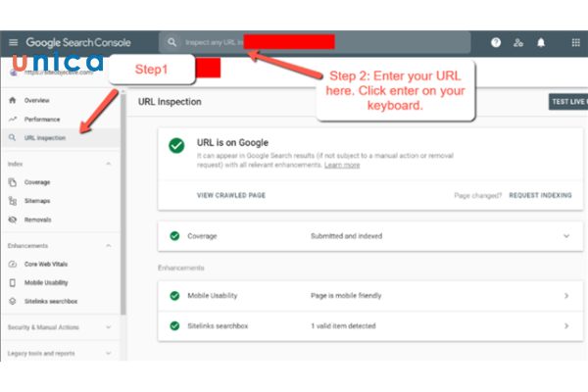
Task: Open the Help question mark icon
Action: pyautogui.click(x=496, y=43)
